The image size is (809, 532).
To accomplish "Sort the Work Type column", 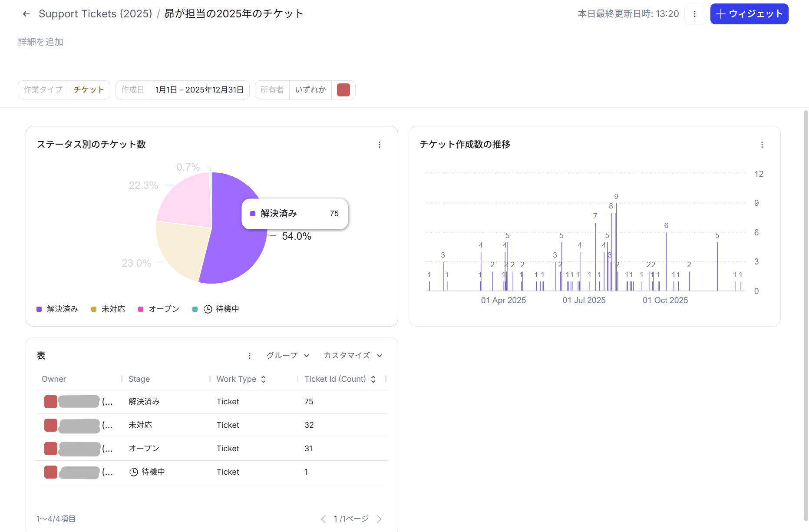I will (263, 379).
